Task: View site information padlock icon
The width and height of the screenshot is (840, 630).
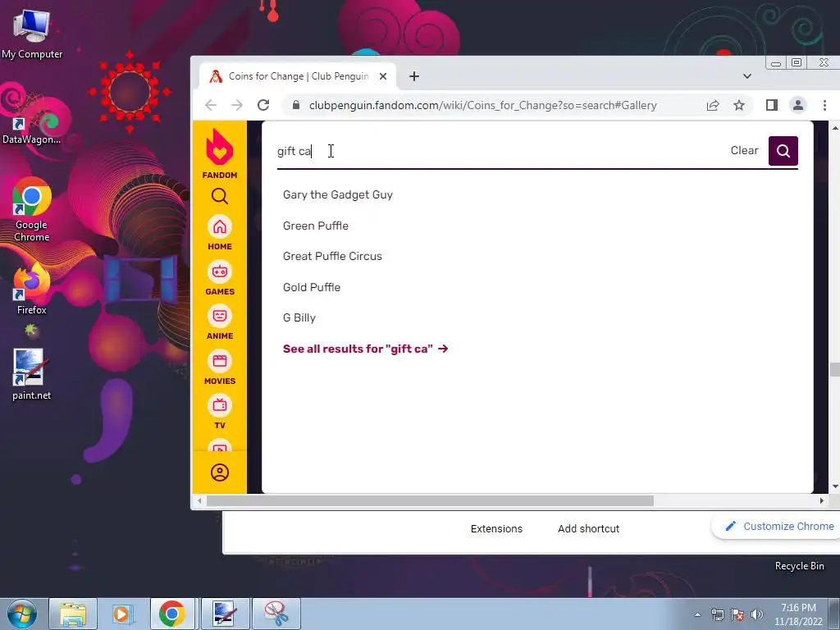Action: click(x=295, y=105)
